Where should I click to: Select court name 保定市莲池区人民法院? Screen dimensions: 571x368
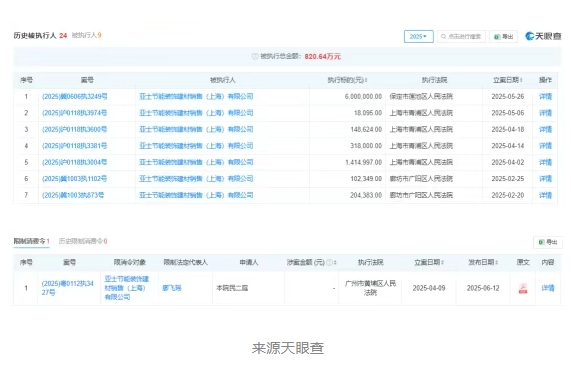tap(421, 96)
